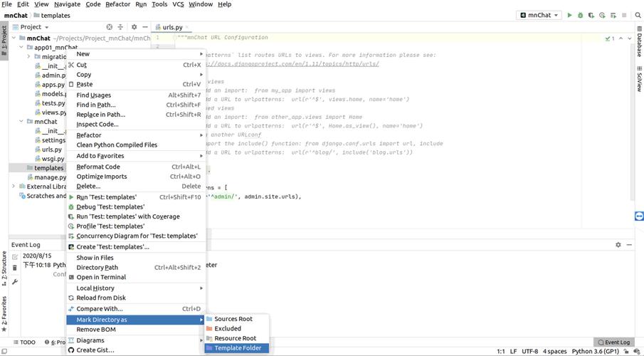The image size is (644, 356).
Task: Click Event Log trash clear icon
Action: tap(15, 268)
